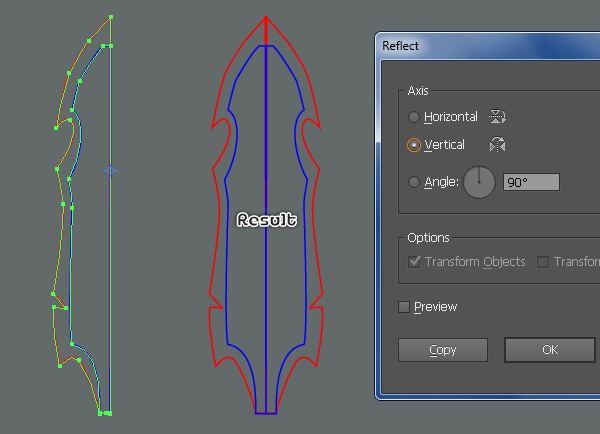
Task: Click the 90° angle input field
Action: click(531, 182)
